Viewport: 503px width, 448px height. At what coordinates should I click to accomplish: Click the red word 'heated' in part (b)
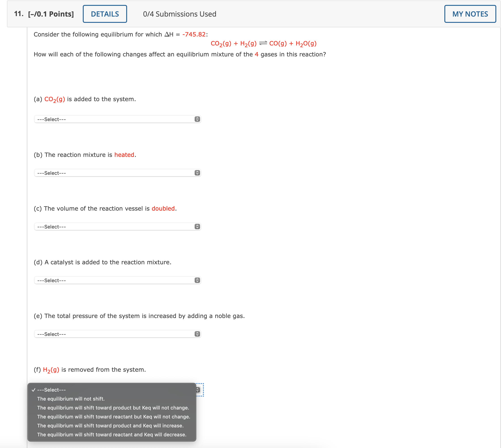(124, 155)
